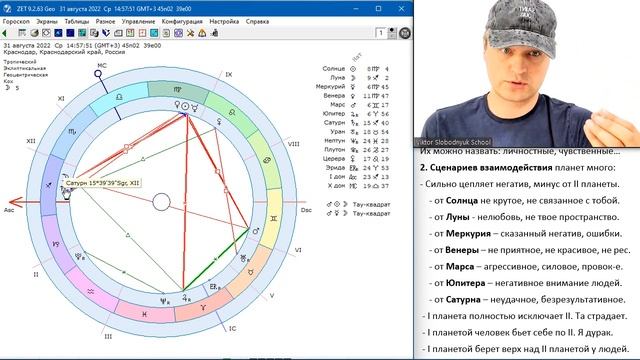Open the Конфигурация menu
The height and width of the screenshot is (360, 640).
(x=182, y=21)
